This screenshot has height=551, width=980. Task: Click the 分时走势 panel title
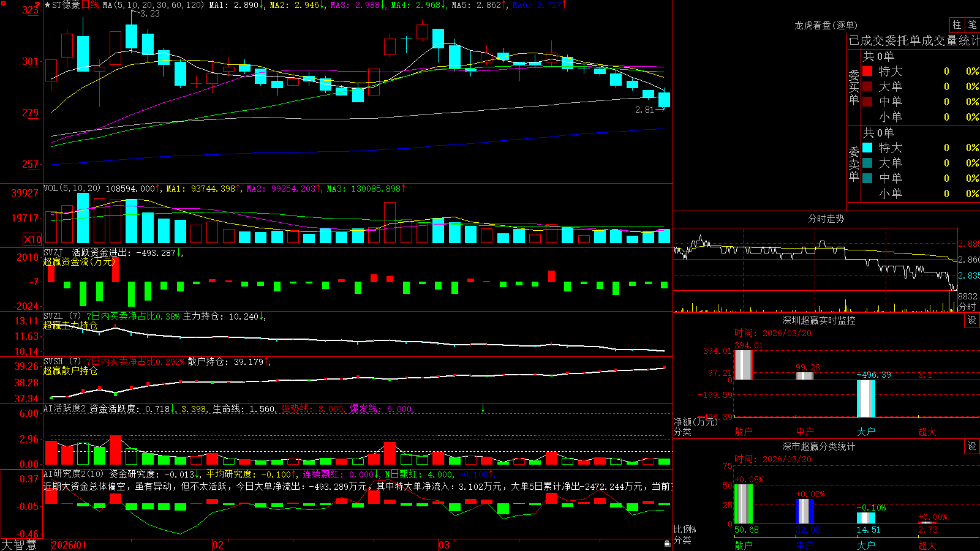[x=826, y=219]
